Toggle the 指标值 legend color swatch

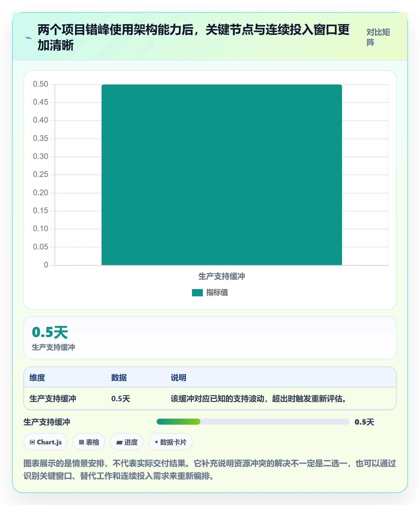[197, 293]
